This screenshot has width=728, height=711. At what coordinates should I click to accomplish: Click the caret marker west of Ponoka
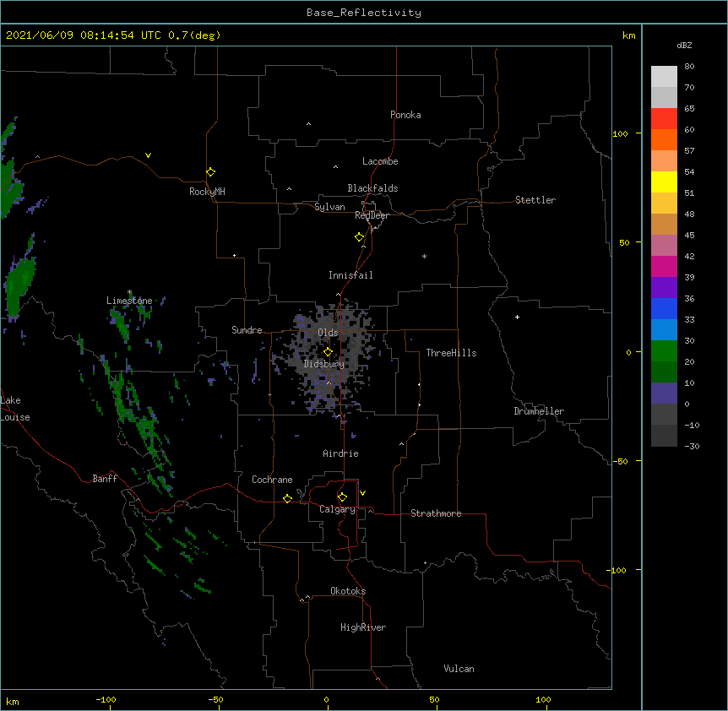[x=309, y=124]
